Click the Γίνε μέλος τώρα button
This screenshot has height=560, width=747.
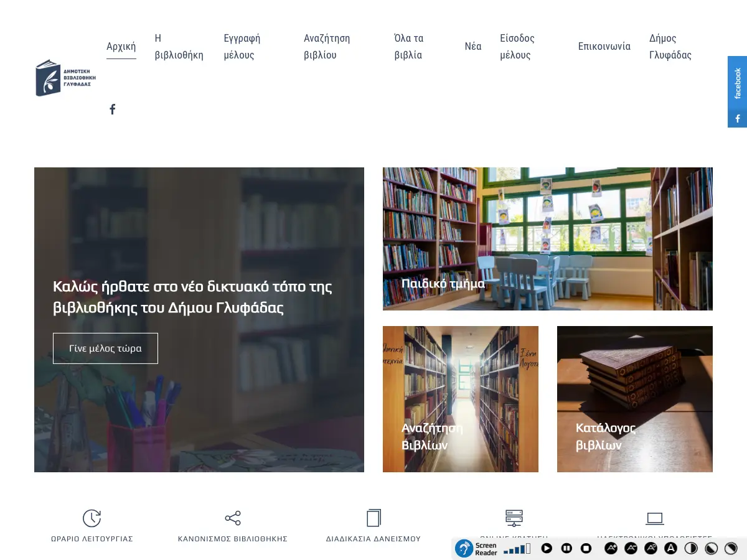click(105, 348)
